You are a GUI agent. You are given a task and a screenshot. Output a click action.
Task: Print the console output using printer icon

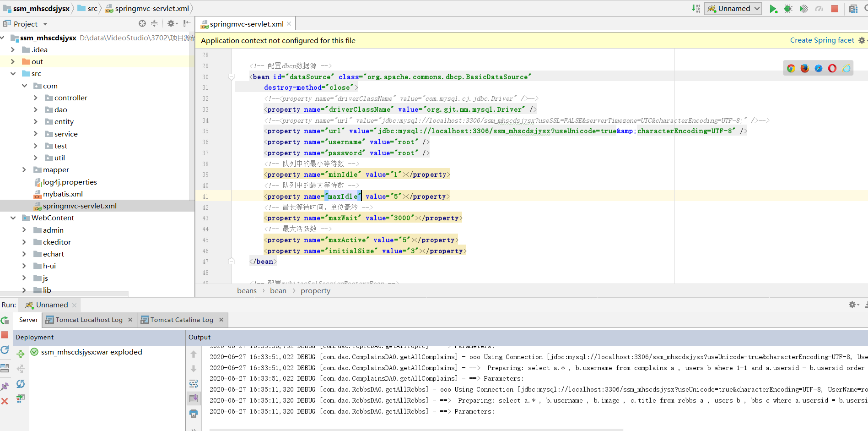[194, 414]
